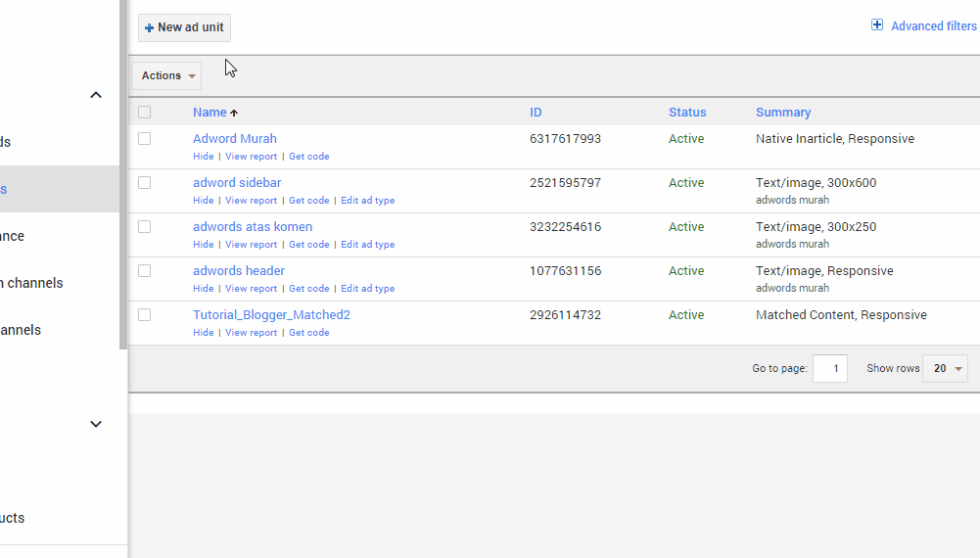Viewport: 980px width, 558px height.
Task: Sort by the Status column header
Action: pos(687,113)
